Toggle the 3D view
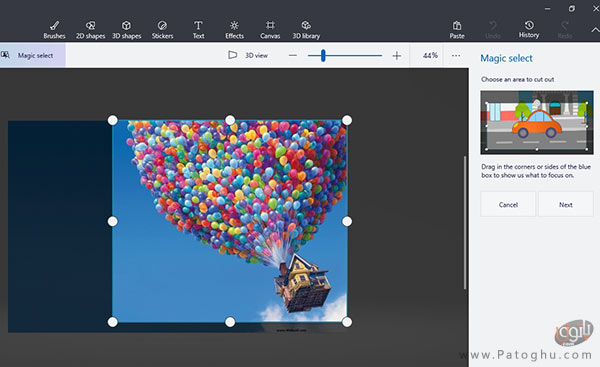The image size is (600, 367). [x=248, y=55]
